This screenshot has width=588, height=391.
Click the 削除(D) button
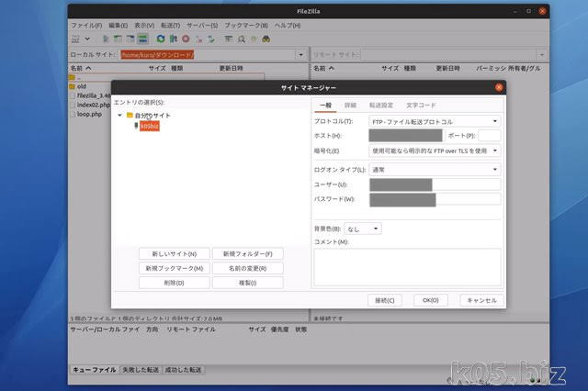pyautogui.click(x=174, y=283)
